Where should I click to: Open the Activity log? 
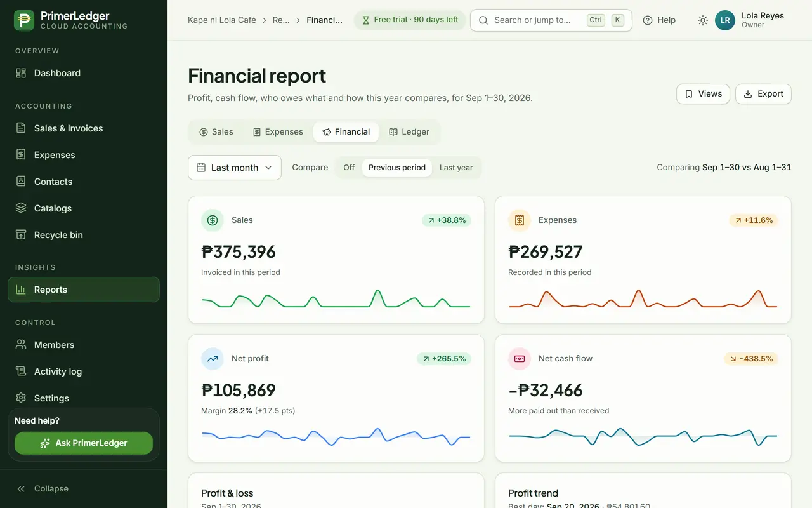[84, 371]
